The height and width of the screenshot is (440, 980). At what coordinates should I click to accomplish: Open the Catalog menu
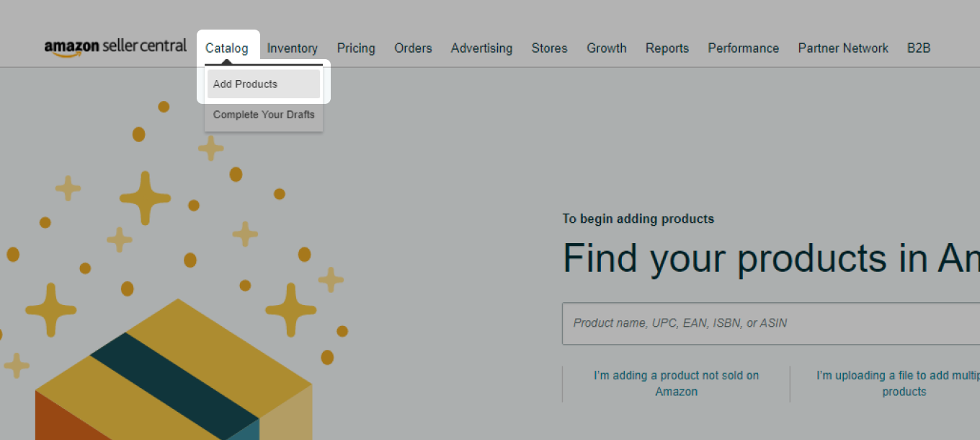pos(226,48)
